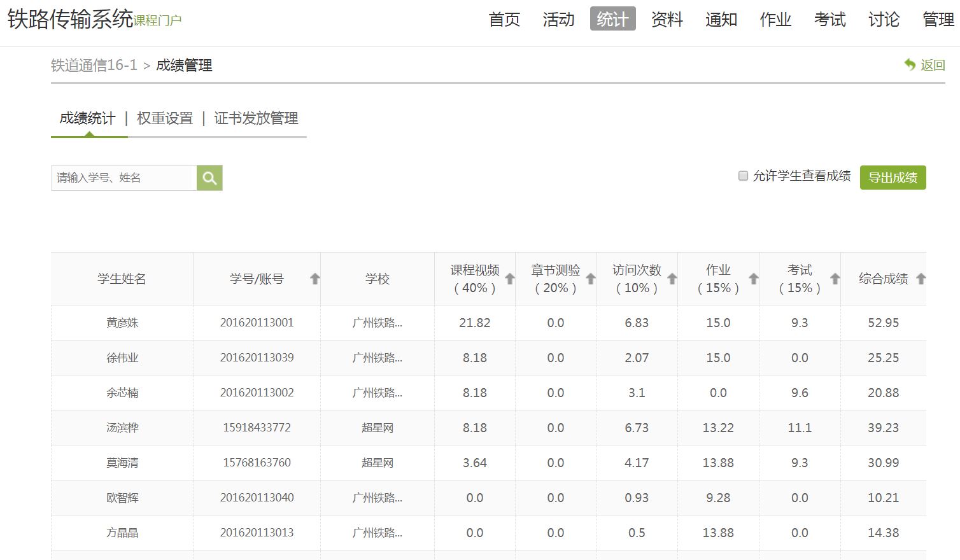Click the 铁路传输系统 site title

coord(70,19)
